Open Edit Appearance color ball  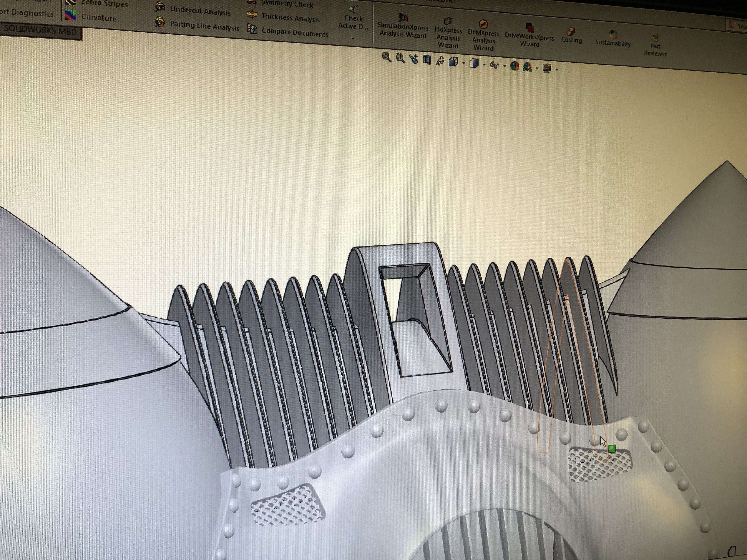pos(515,66)
